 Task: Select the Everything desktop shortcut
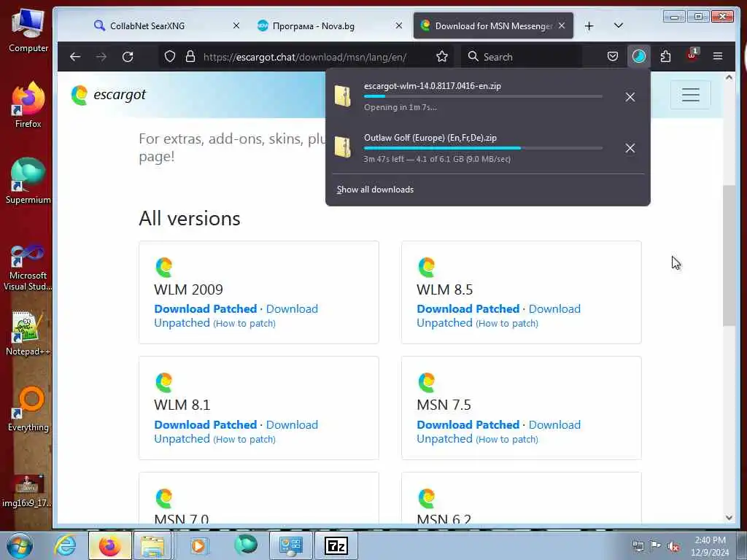coord(28,410)
